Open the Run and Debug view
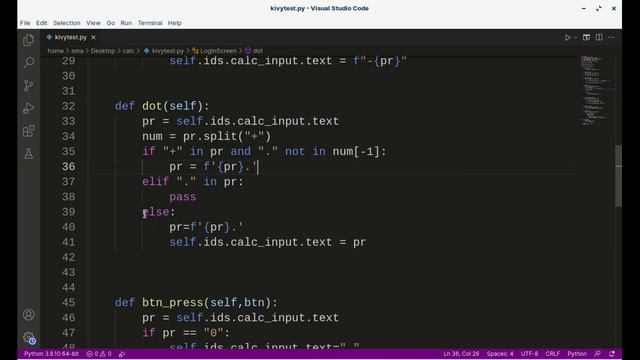This screenshot has height=360, width=640. coord(29,108)
